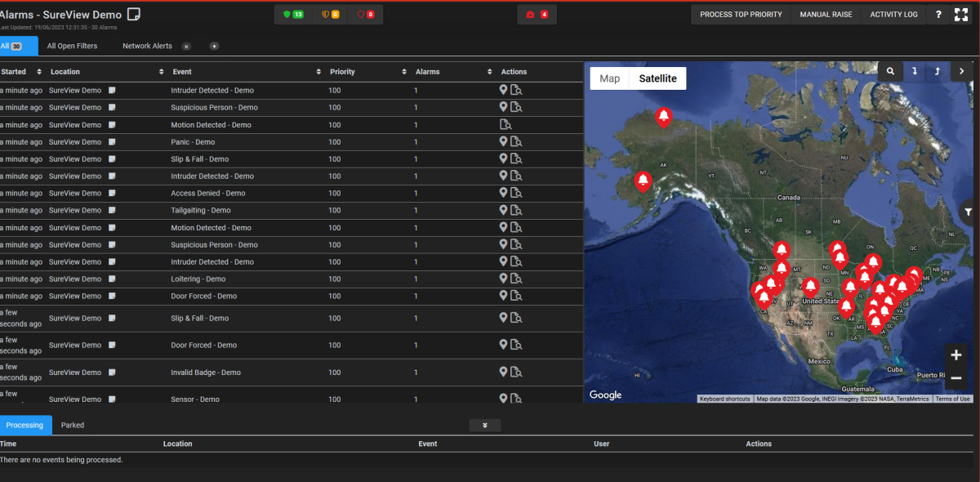
Task: Click the pin icon for Loitering - Demo
Action: tap(504, 279)
